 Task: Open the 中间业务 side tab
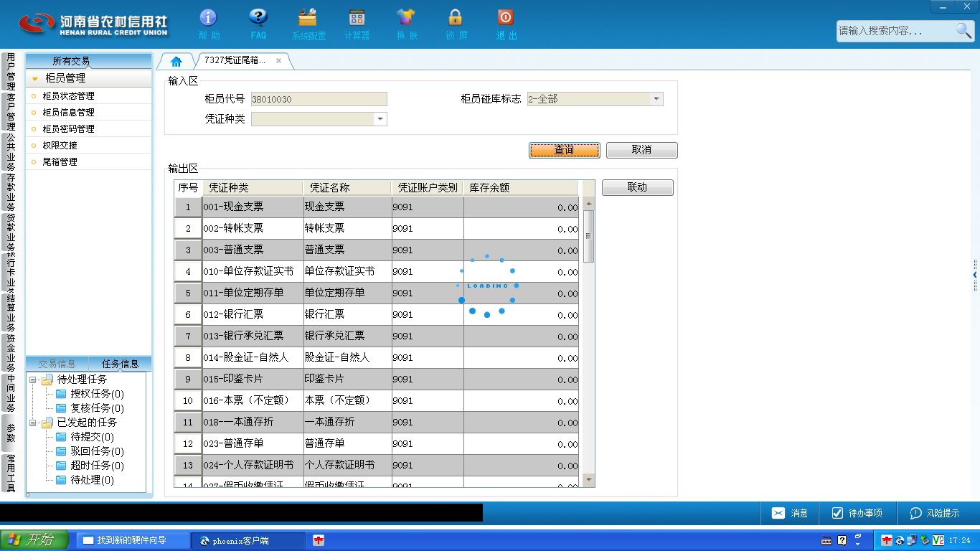(11, 393)
